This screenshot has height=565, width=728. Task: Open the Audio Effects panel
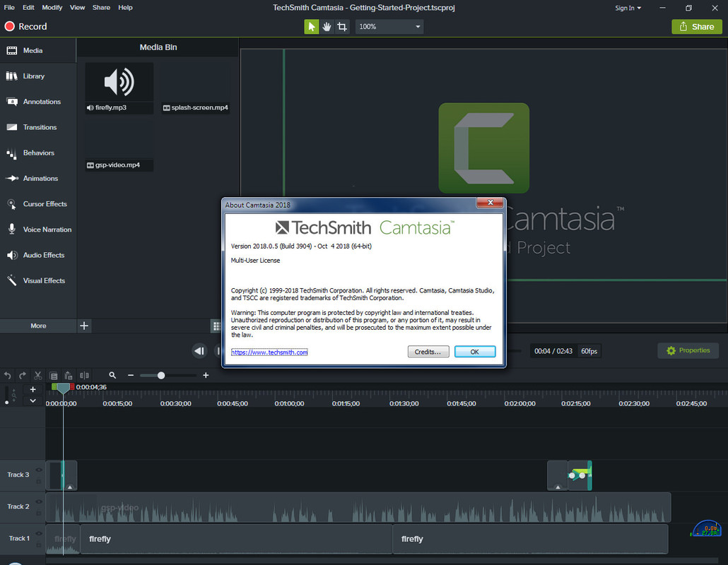[38, 255]
